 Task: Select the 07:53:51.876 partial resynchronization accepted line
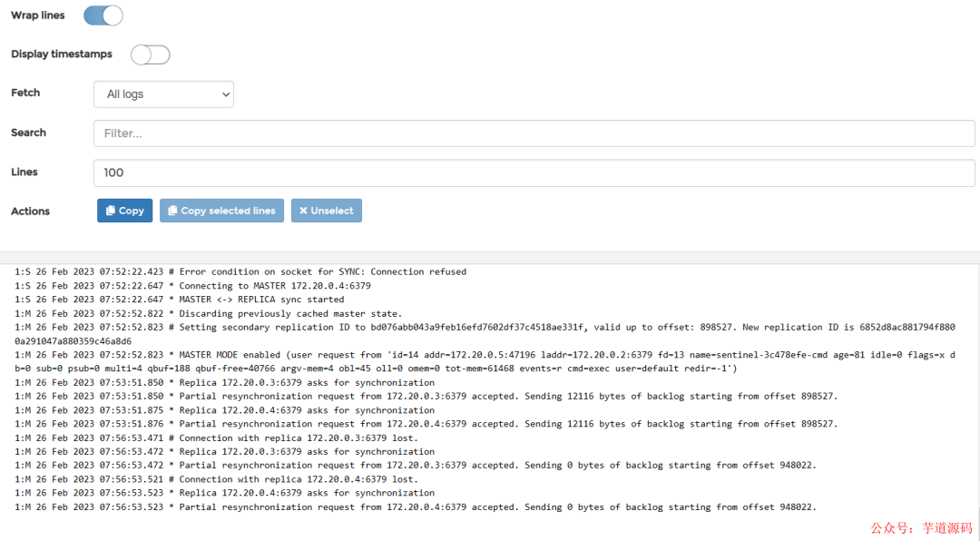pyautogui.click(x=426, y=424)
